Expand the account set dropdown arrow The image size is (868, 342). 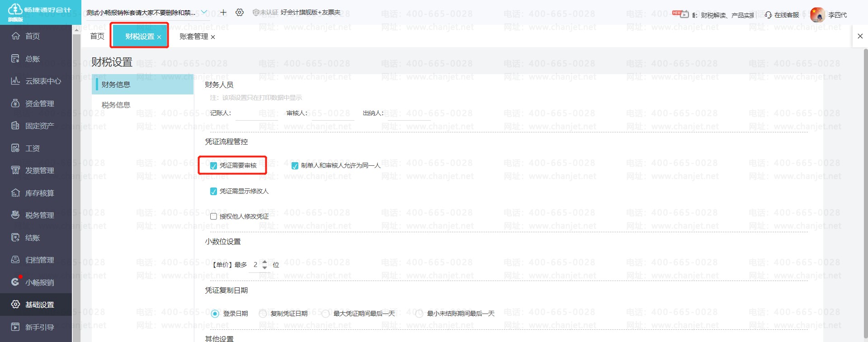tap(204, 12)
